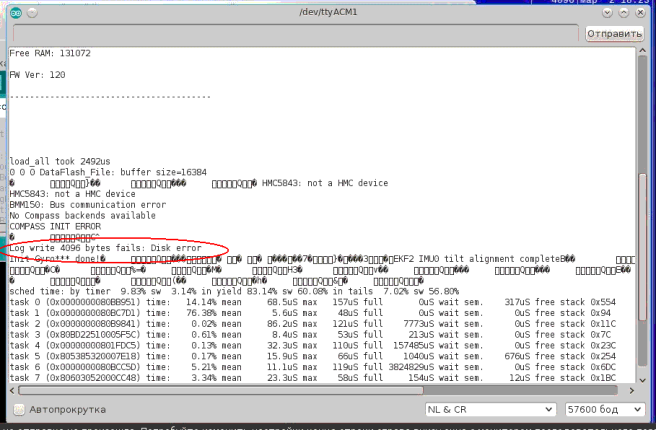Maximize the serial monitor window

pos(622,11)
